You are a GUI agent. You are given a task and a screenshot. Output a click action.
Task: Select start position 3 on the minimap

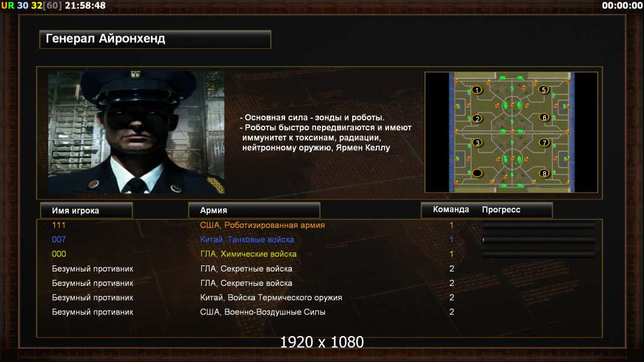pyautogui.click(x=477, y=142)
